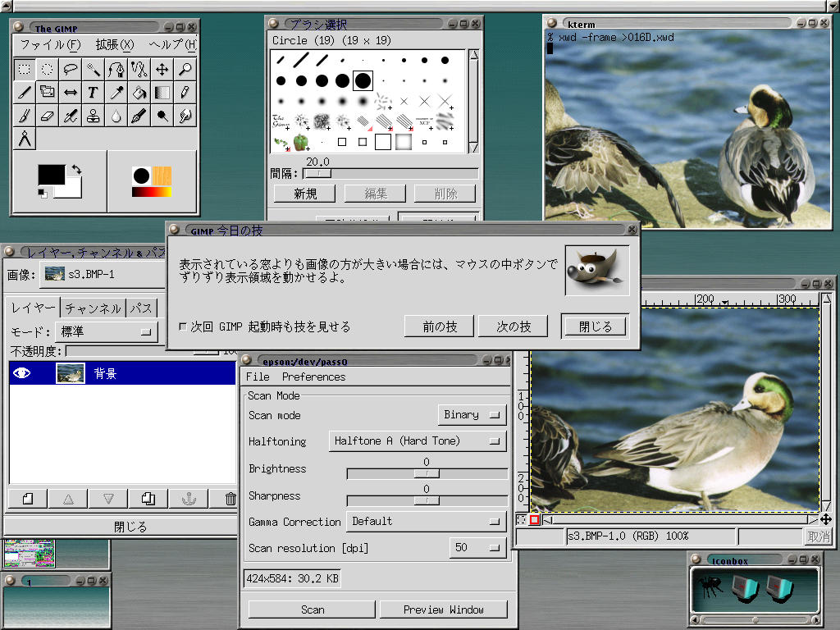Open the ファイル(F) menu in The GIMP

point(50,44)
